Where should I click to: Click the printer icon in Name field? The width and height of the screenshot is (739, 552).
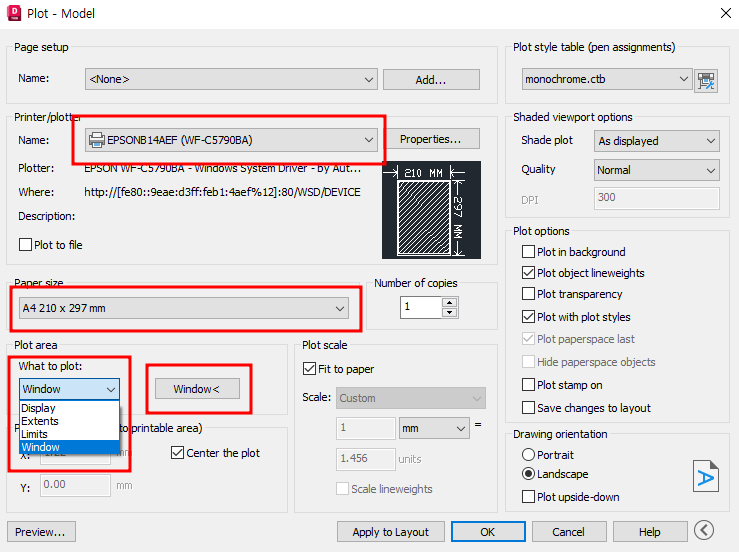[97, 140]
